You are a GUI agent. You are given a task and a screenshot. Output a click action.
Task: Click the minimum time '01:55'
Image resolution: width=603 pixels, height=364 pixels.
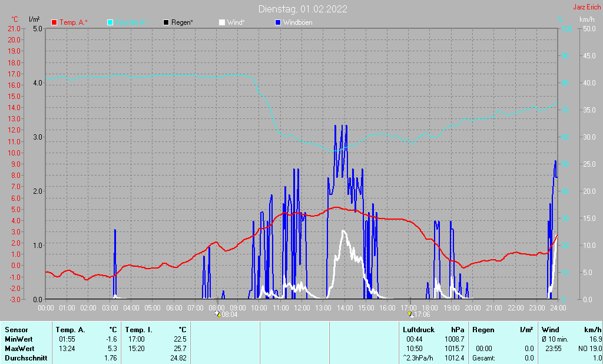(67, 339)
